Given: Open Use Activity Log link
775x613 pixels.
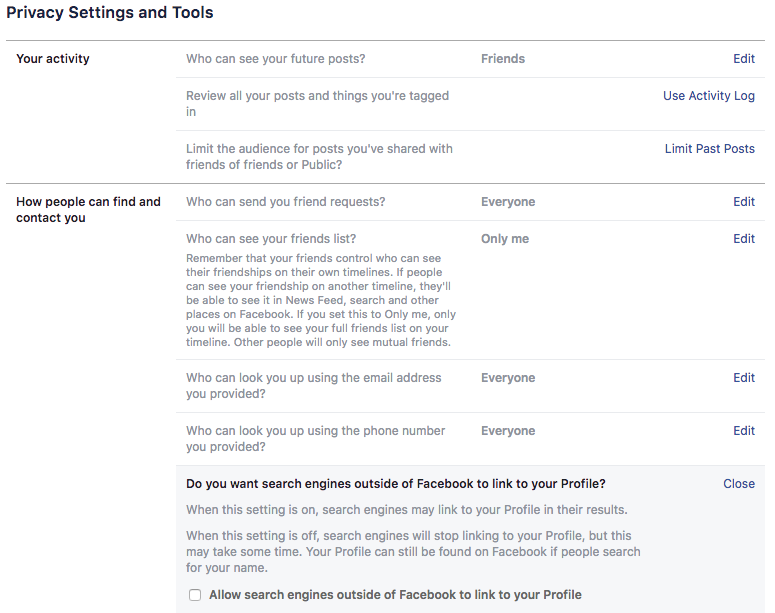Looking at the screenshot, I should (708, 96).
